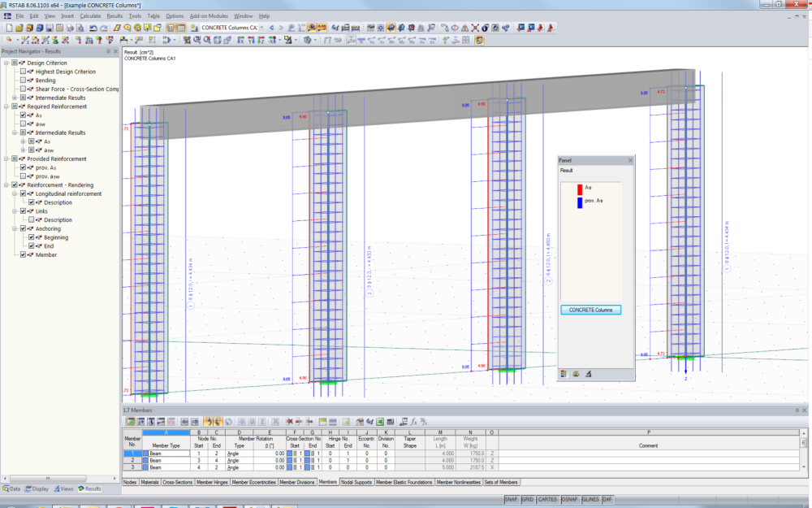Click the Open folder toolbar icon
The width and height of the screenshot is (812, 508).
(x=19, y=28)
